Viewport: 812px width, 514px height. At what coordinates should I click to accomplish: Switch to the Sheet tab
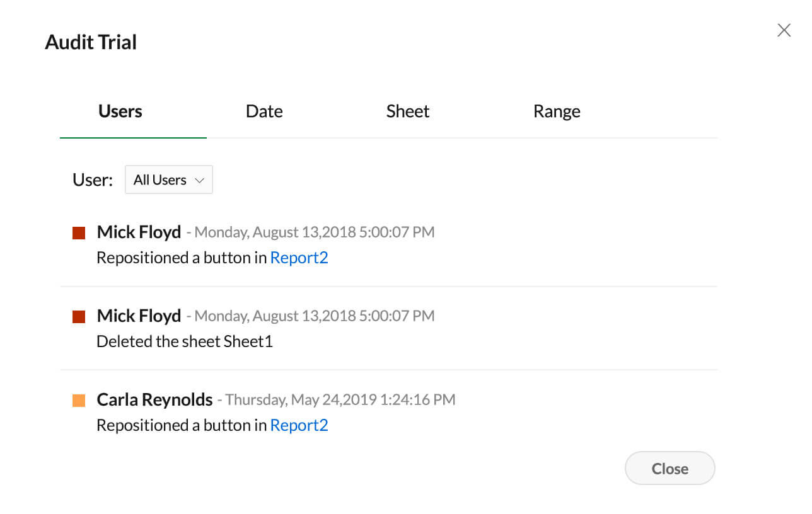coord(407,111)
